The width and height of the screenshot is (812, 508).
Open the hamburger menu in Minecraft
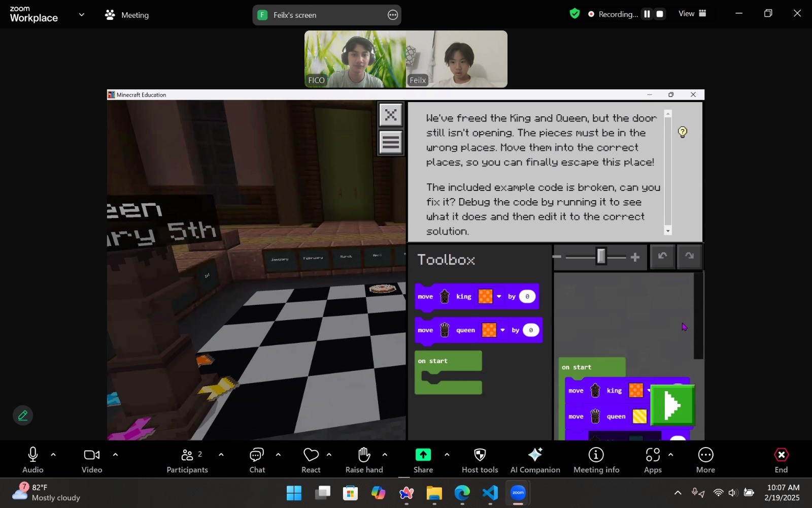[390, 143]
